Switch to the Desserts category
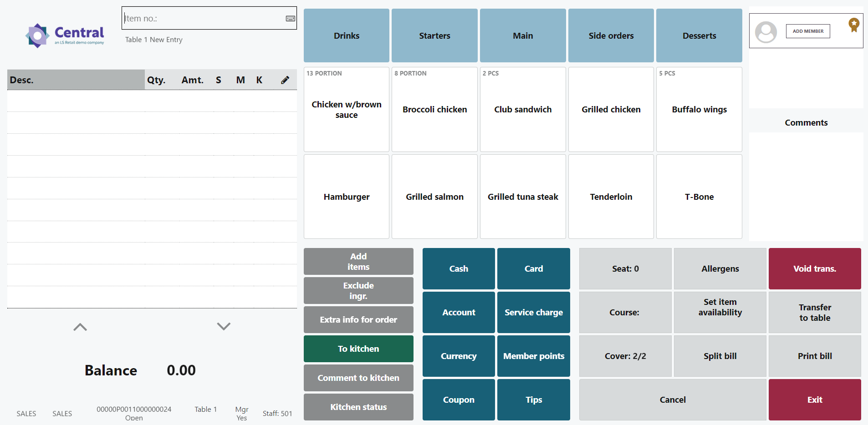 tap(699, 35)
